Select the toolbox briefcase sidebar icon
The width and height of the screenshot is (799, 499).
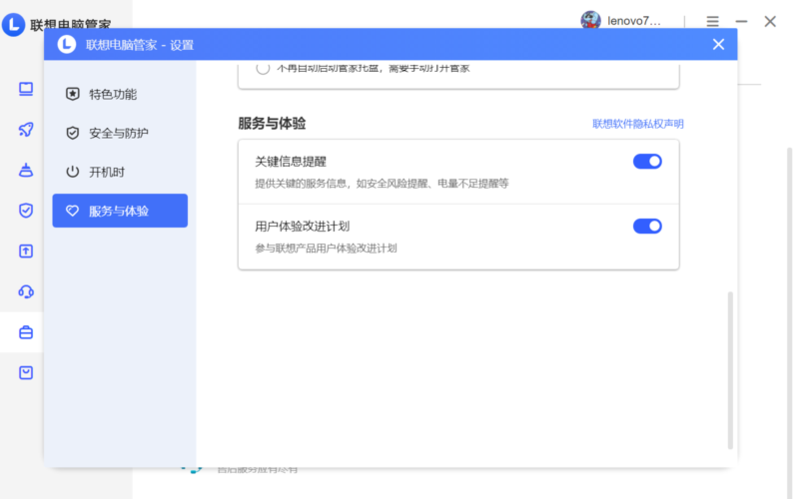coord(26,332)
